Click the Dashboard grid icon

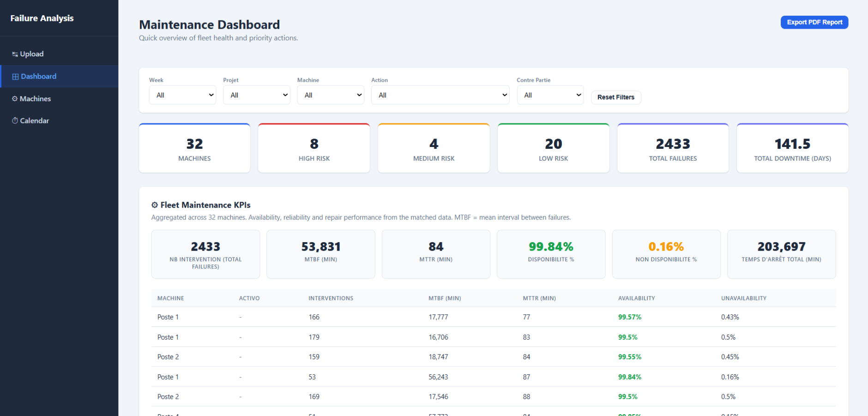pyautogui.click(x=15, y=77)
